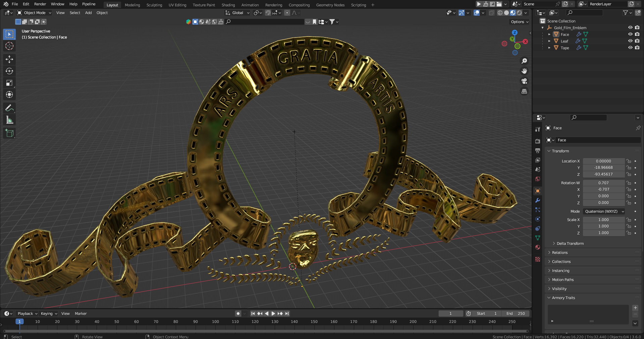
Task: Collapse the Gold_Film_Emblem collection
Action: click(x=543, y=27)
